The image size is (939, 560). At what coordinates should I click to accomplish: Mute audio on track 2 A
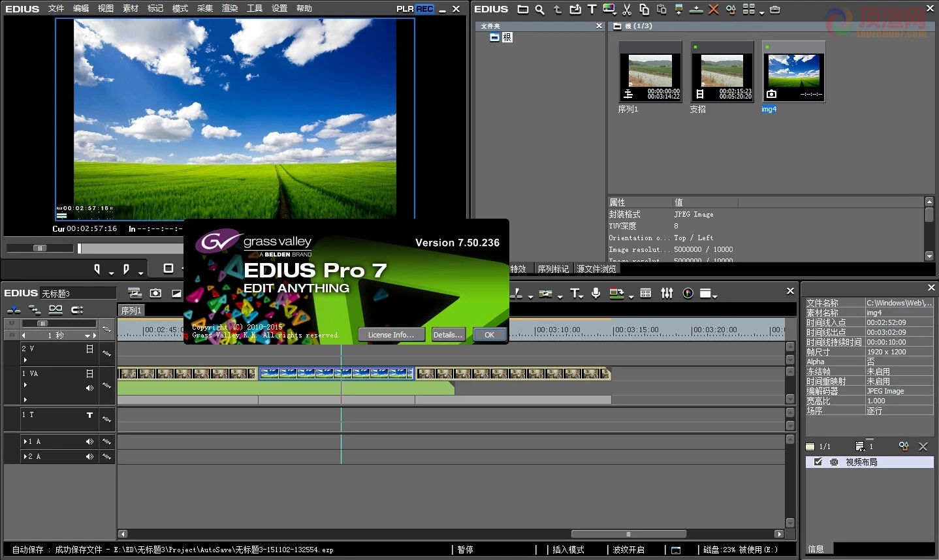[x=89, y=456]
